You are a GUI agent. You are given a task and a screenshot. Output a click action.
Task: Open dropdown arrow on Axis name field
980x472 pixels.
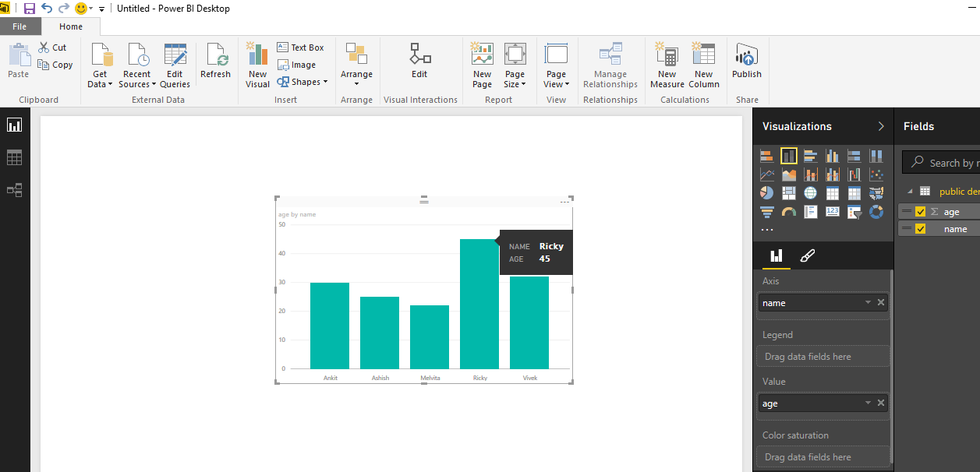[868, 303]
